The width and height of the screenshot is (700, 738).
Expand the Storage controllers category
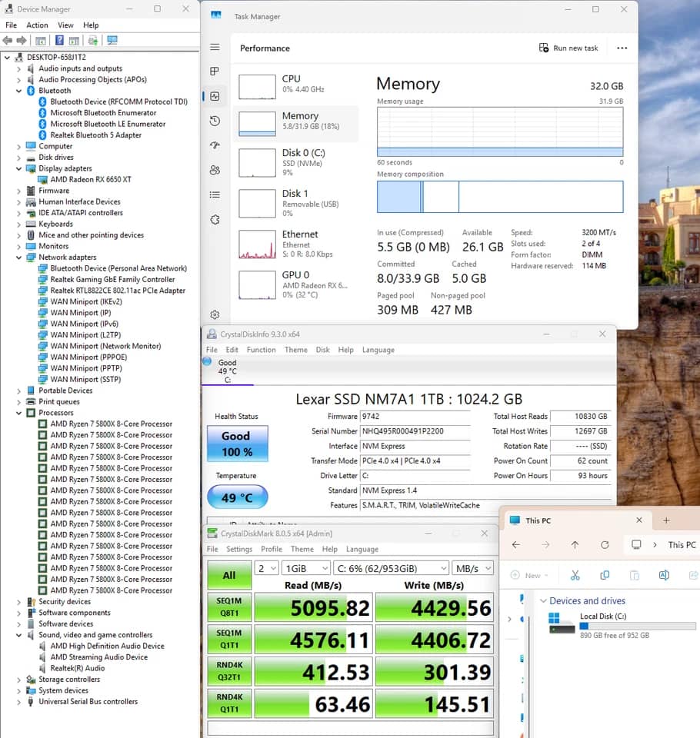pos(18,680)
